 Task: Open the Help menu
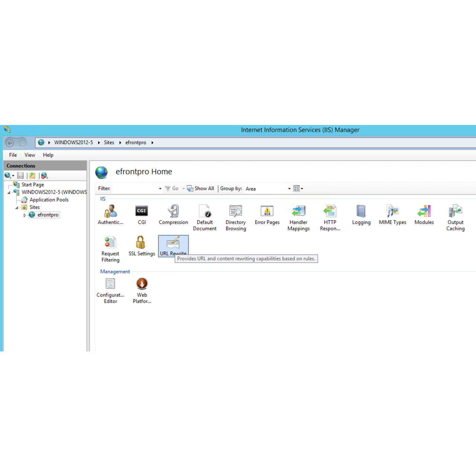(x=48, y=155)
